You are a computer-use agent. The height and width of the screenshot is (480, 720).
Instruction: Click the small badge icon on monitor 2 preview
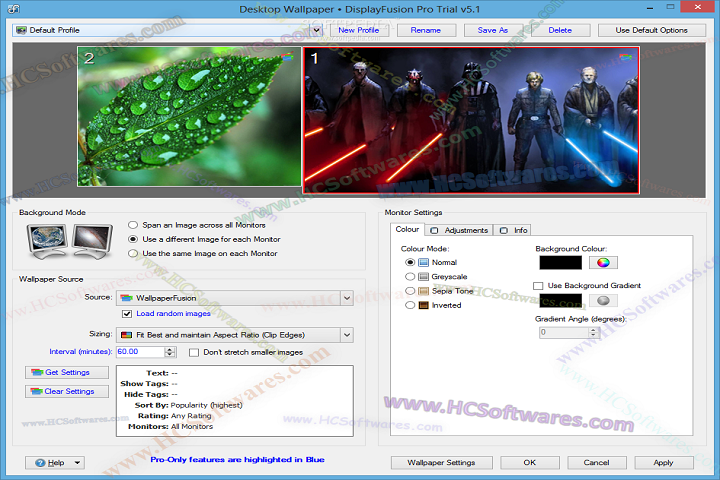click(x=287, y=57)
